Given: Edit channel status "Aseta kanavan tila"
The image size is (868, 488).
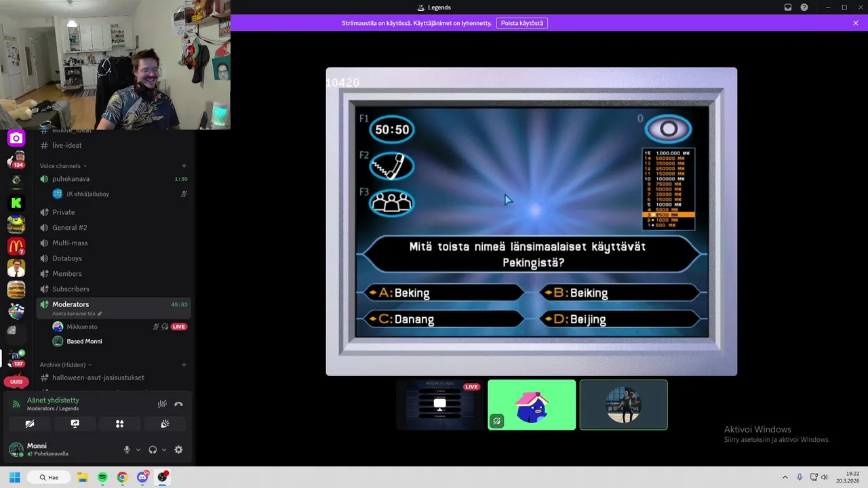Looking at the screenshot, I should click(77, 314).
